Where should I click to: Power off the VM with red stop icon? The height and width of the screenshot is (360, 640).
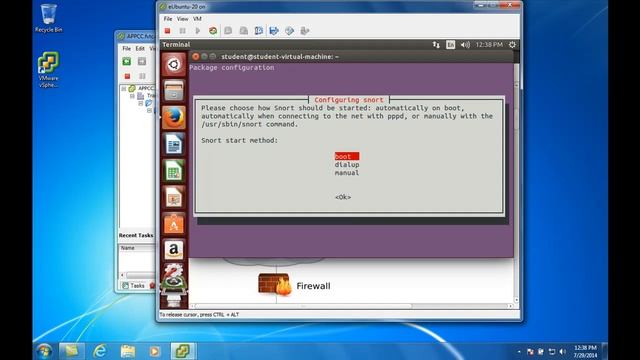167,31
